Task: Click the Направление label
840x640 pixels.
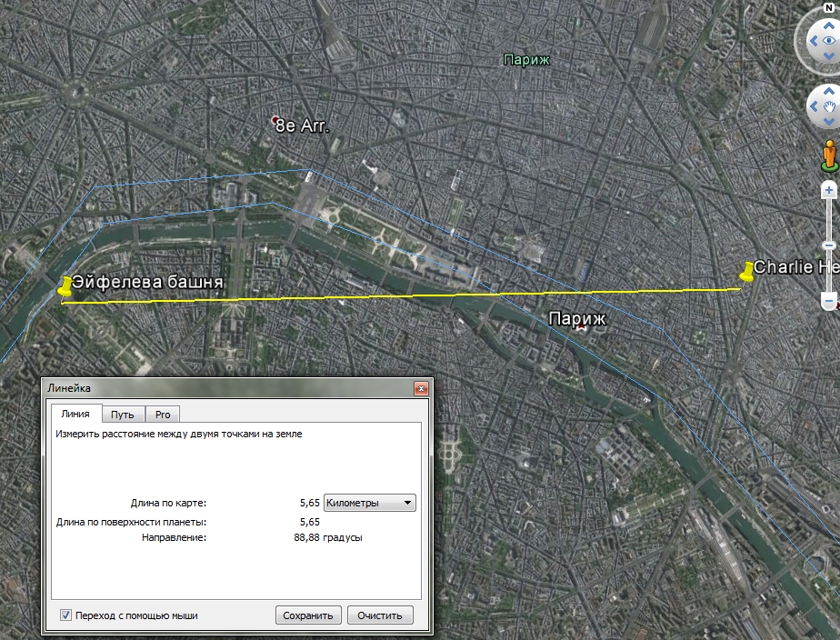Action: (x=175, y=537)
